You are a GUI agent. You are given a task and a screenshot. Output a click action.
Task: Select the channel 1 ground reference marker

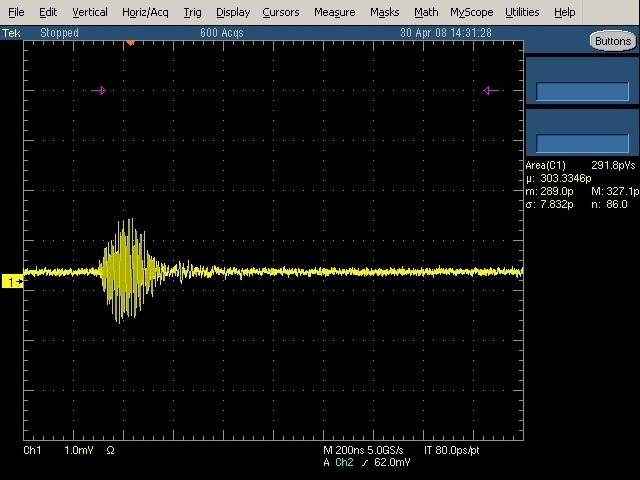(13, 282)
